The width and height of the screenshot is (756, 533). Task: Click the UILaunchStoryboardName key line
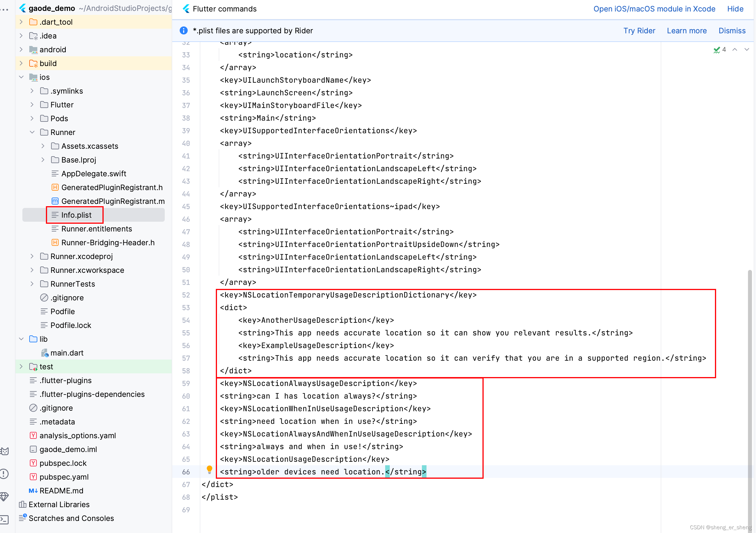[x=295, y=80]
